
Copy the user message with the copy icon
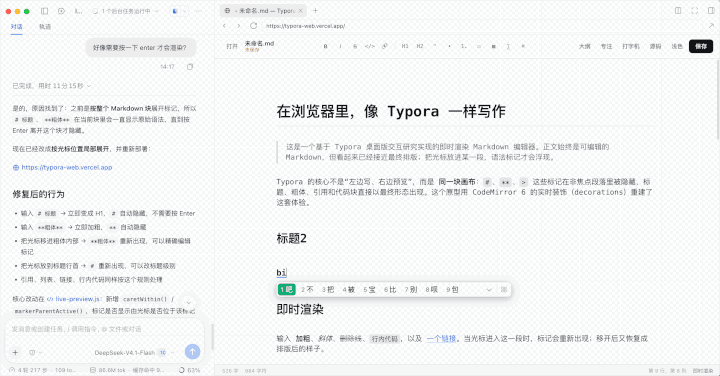(190, 67)
